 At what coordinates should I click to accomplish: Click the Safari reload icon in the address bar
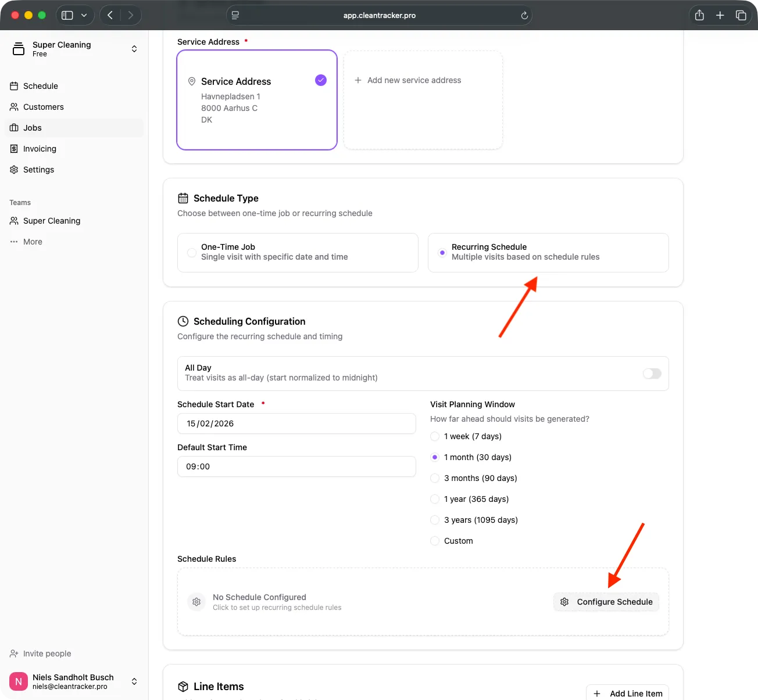click(524, 15)
